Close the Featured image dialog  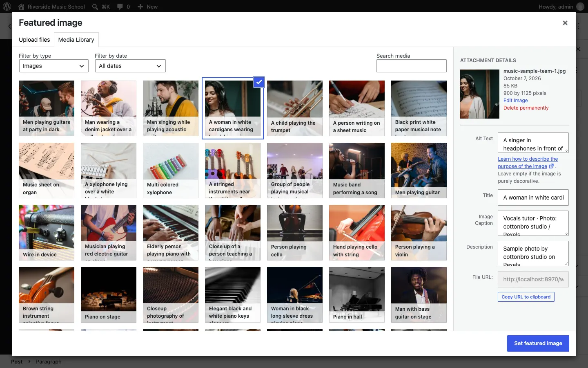click(x=565, y=23)
